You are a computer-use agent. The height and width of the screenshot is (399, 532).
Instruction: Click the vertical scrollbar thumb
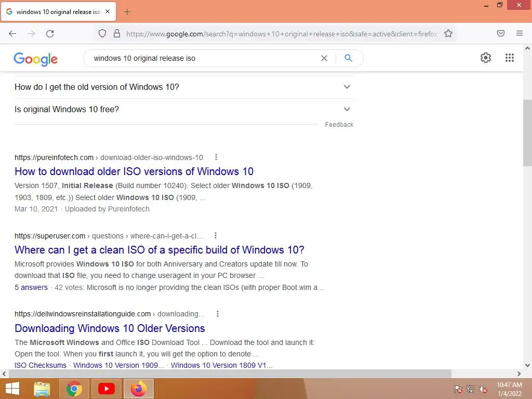click(x=527, y=133)
